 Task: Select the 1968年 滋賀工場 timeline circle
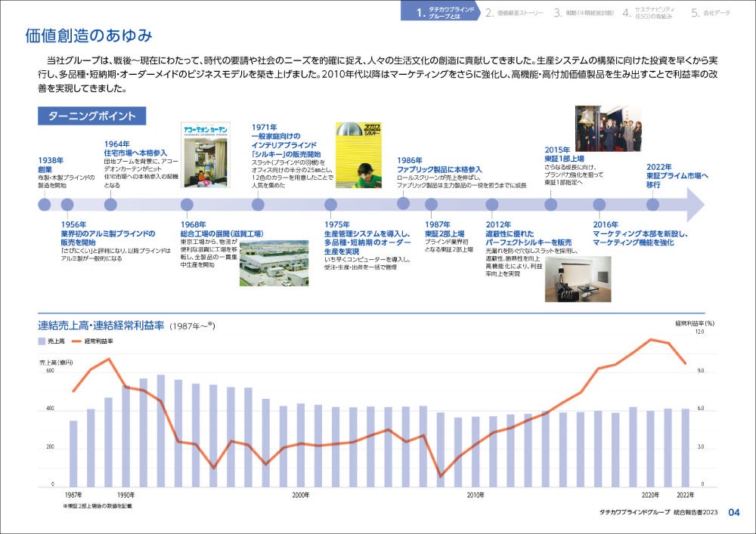187,205
